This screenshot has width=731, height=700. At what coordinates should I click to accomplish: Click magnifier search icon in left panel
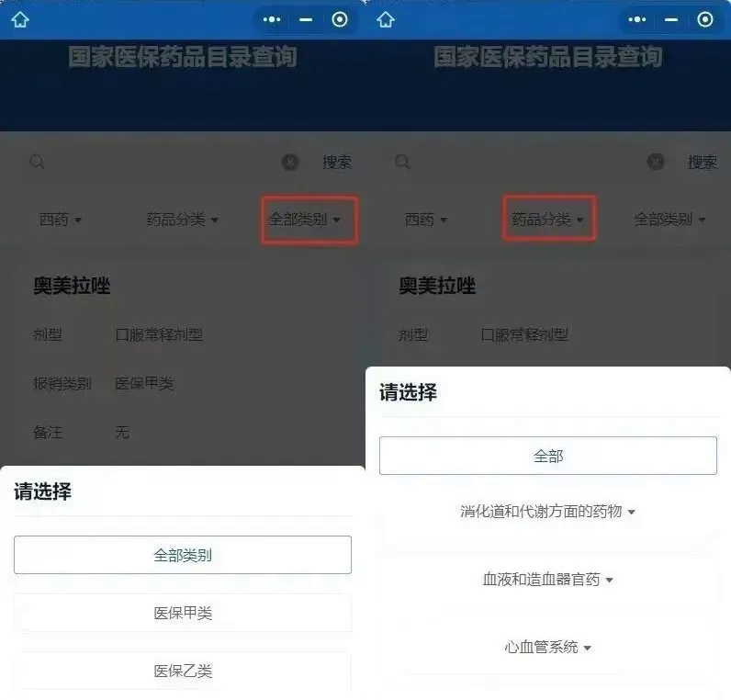point(37,163)
